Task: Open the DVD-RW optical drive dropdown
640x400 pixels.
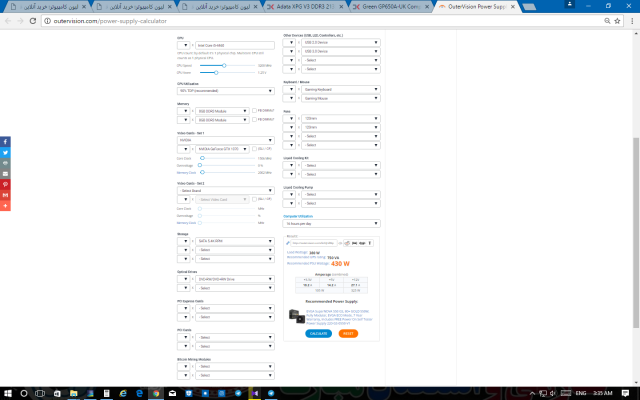Action: coord(235,279)
